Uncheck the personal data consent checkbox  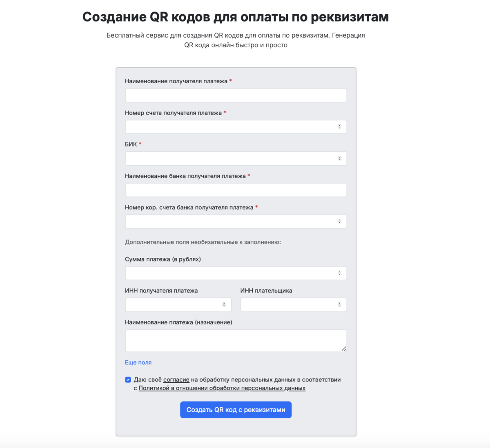[x=128, y=379]
